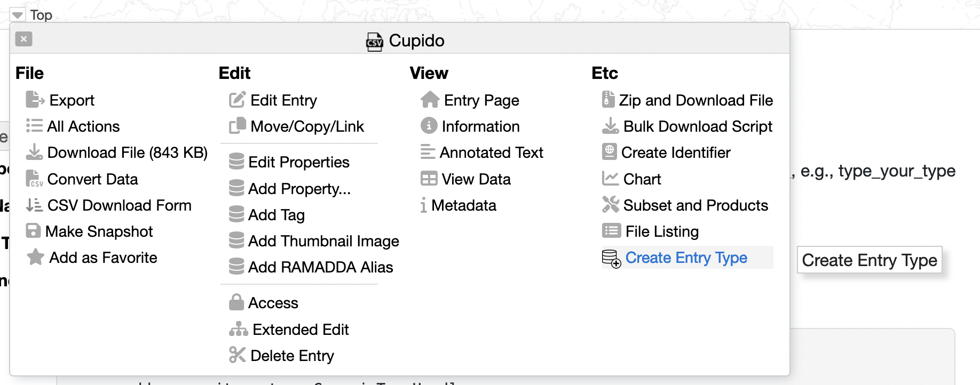Choose Convert Data menu entry
980x385 pixels.
tap(92, 179)
